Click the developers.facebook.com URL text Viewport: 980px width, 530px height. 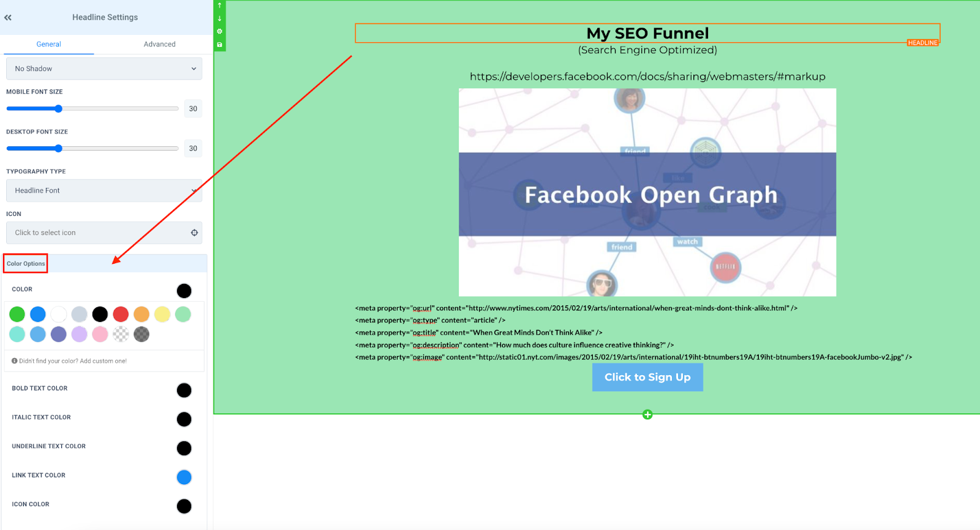(x=647, y=77)
